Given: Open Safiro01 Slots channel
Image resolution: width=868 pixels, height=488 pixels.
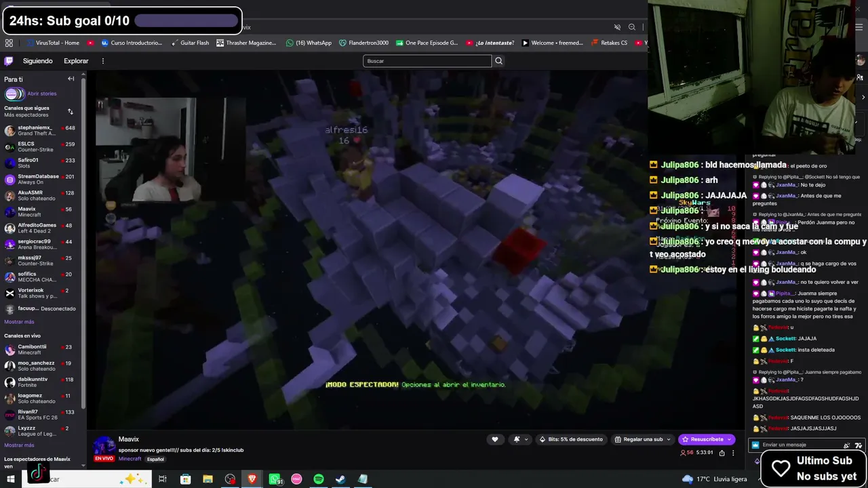Looking at the screenshot, I should click(x=42, y=163).
